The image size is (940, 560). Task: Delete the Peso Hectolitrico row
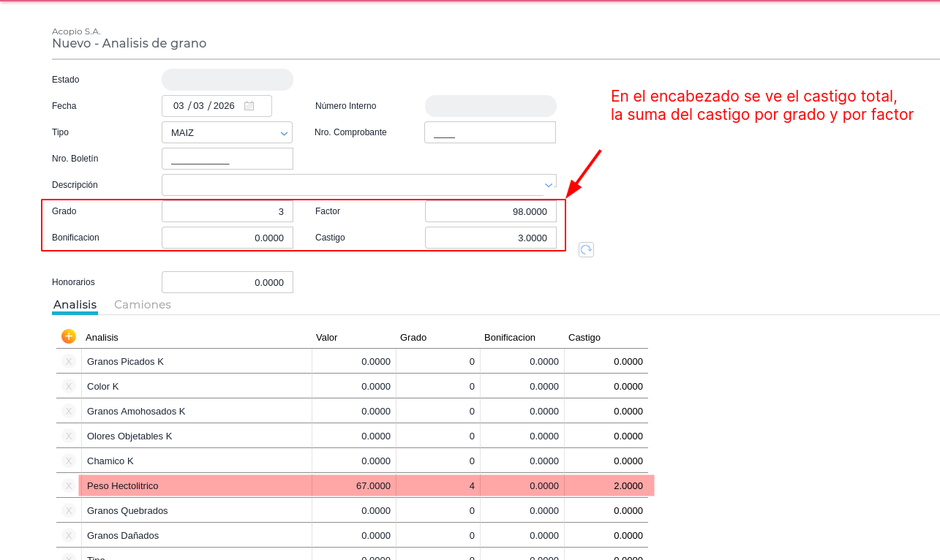click(69, 485)
